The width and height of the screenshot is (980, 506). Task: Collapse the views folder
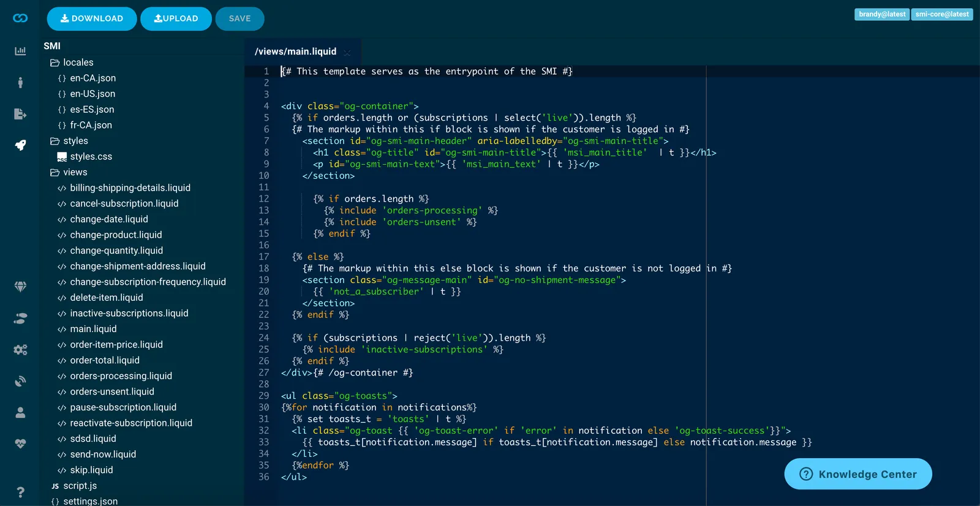tap(69, 172)
